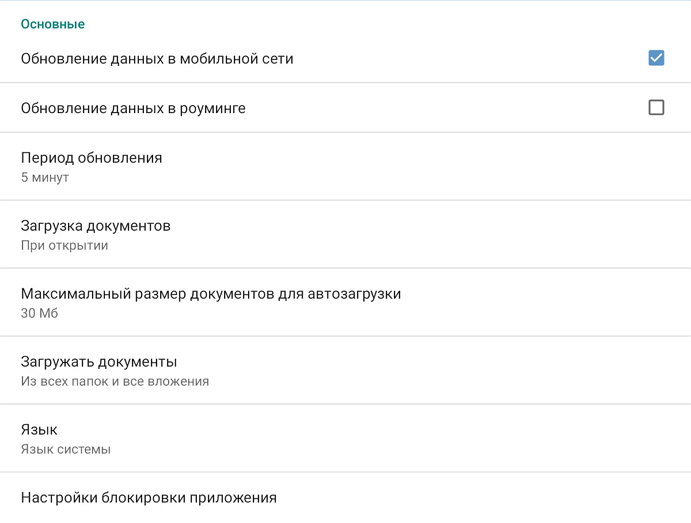Image resolution: width=691 pixels, height=523 pixels.
Task: Click the 'Обновление данных в роуминге' label
Action: click(x=133, y=108)
